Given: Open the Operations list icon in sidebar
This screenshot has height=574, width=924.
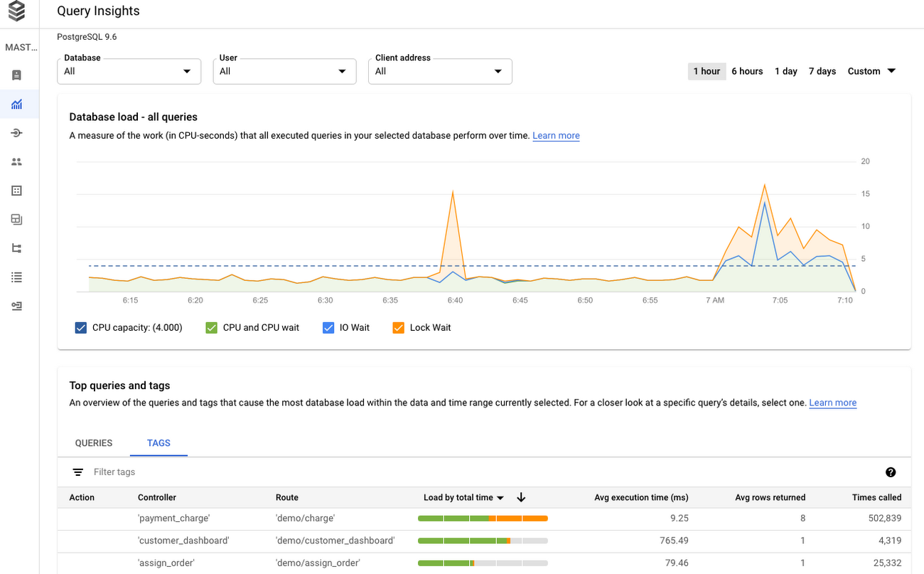Looking at the screenshot, I should point(17,277).
